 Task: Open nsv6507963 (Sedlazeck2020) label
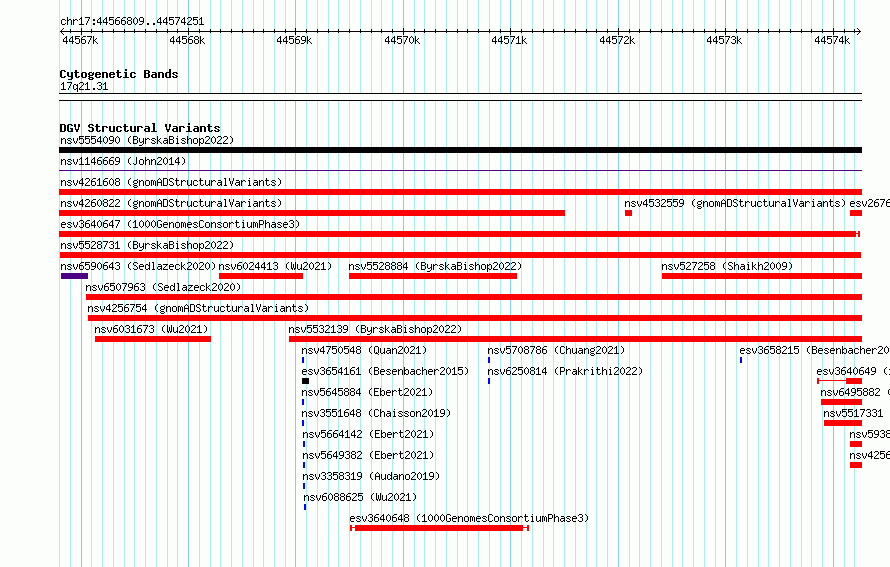point(163,287)
